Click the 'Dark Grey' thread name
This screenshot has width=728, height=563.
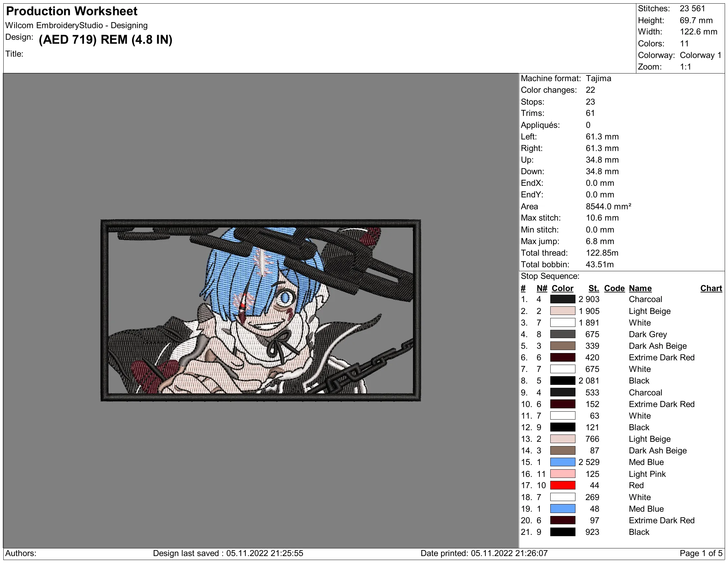point(648,334)
